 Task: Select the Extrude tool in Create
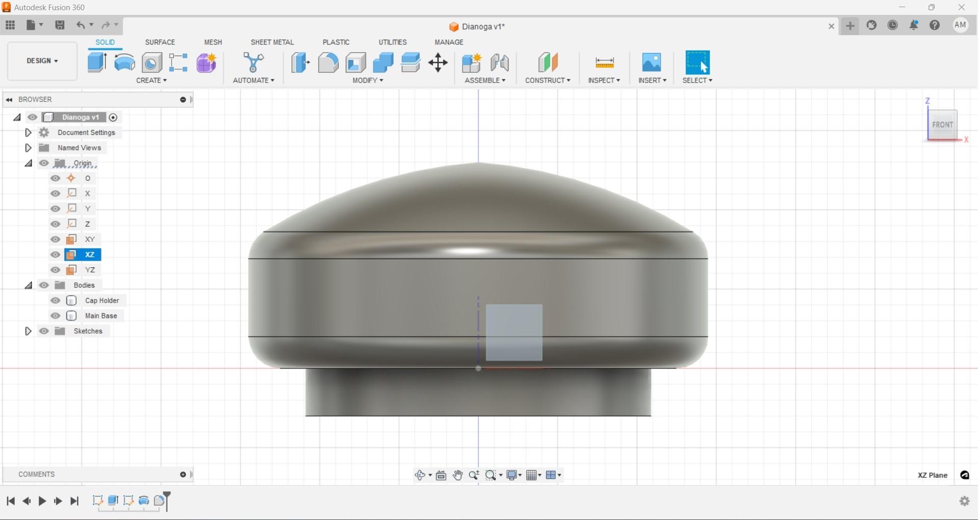pyautogui.click(x=97, y=63)
